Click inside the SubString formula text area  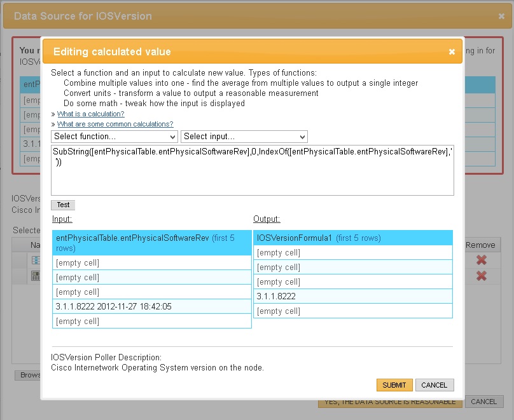(x=253, y=170)
